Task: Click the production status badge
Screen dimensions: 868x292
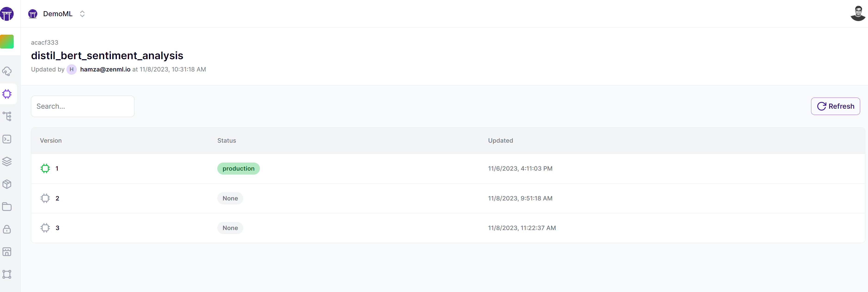Action: coord(238,168)
